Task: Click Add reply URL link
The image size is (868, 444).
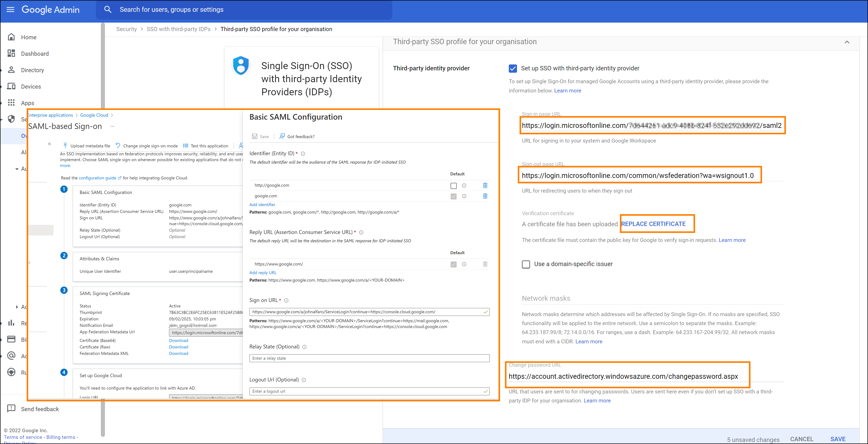Action: pos(262,273)
